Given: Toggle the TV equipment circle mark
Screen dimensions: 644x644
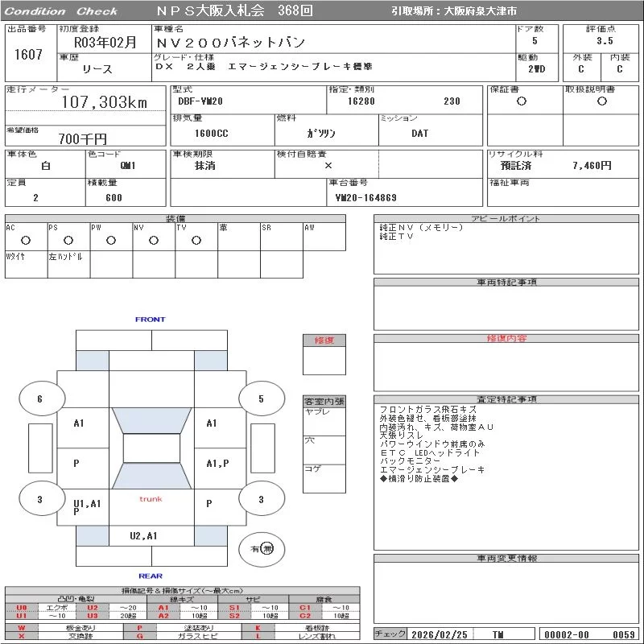Looking at the screenshot, I should (x=196, y=240).
